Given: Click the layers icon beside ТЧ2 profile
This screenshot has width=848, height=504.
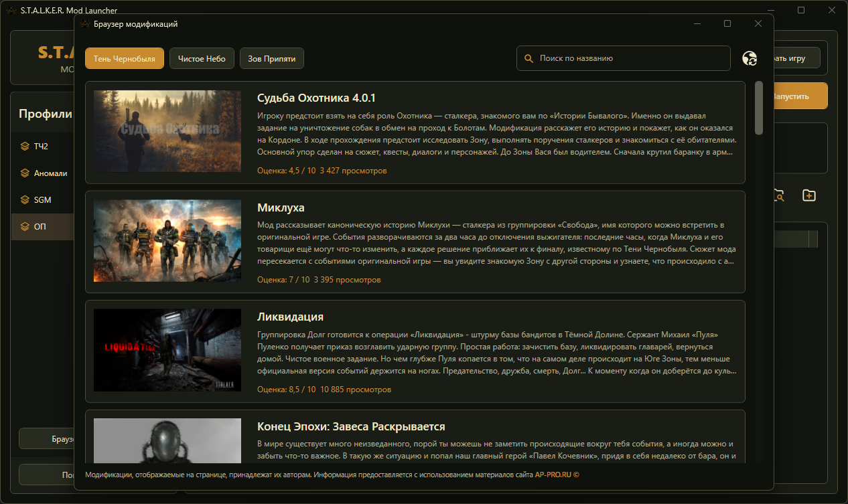Looking at the screenshot, I should [25, 147].
